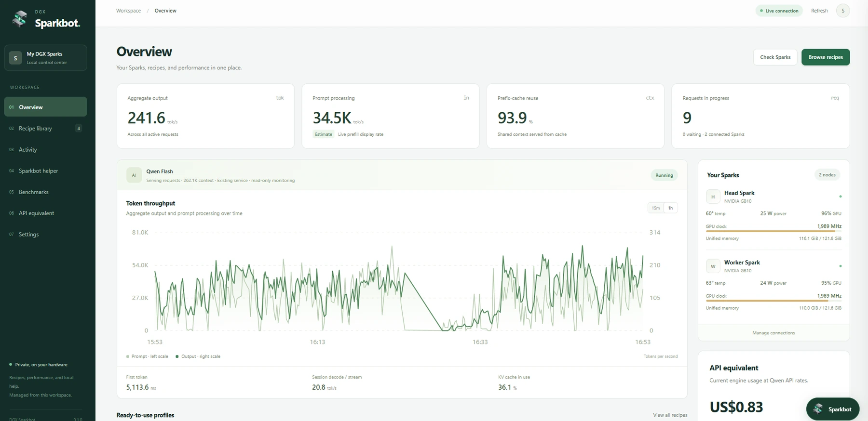868x421 pixels.
Task: Click Head Spark GPU clock bar
Action: tap(773, 231)
